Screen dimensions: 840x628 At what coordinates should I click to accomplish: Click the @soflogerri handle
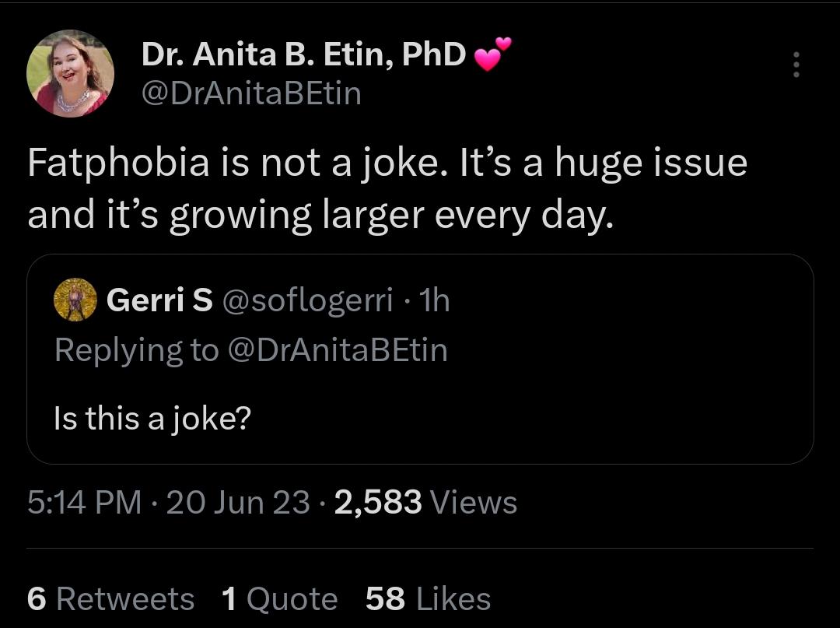coord(308,300)
